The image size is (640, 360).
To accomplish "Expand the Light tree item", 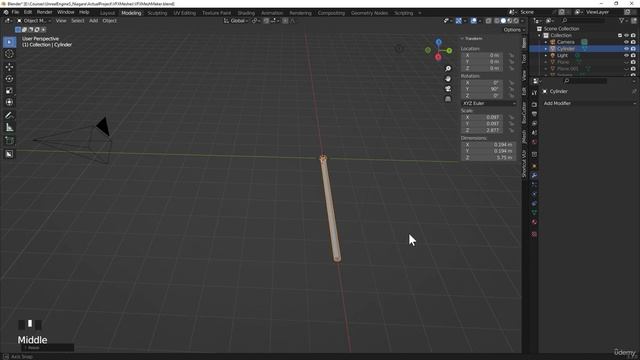I will point(546,56).
